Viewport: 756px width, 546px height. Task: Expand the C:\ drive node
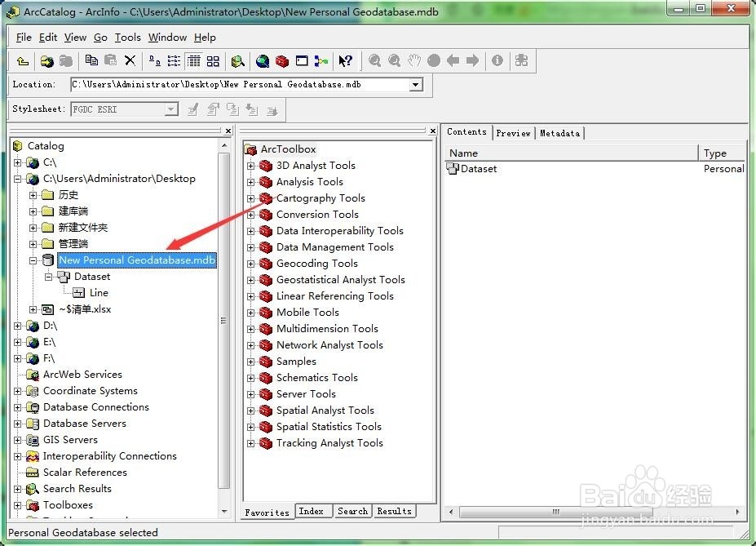click(x=18, y=163)
